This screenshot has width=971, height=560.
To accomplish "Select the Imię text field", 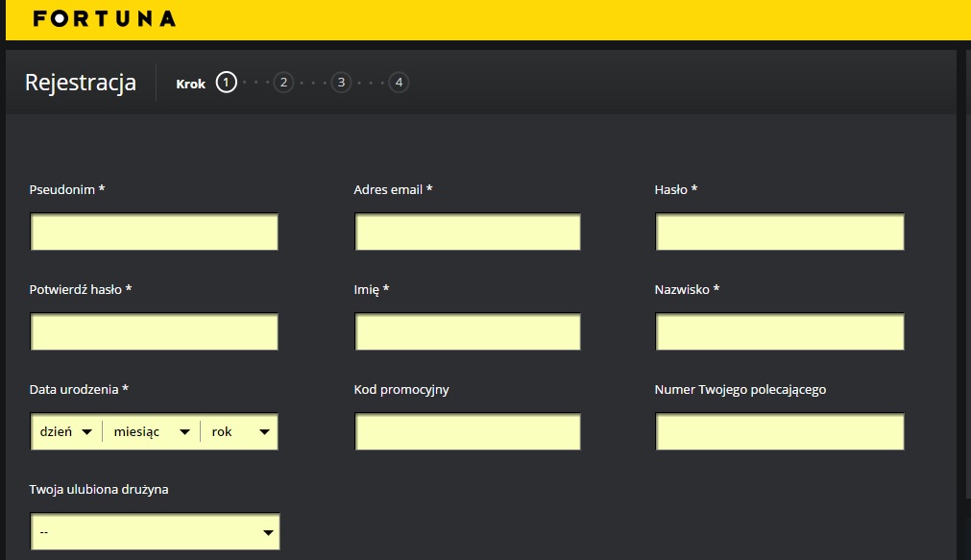I will pyautogui.click(x=468, y=332).
